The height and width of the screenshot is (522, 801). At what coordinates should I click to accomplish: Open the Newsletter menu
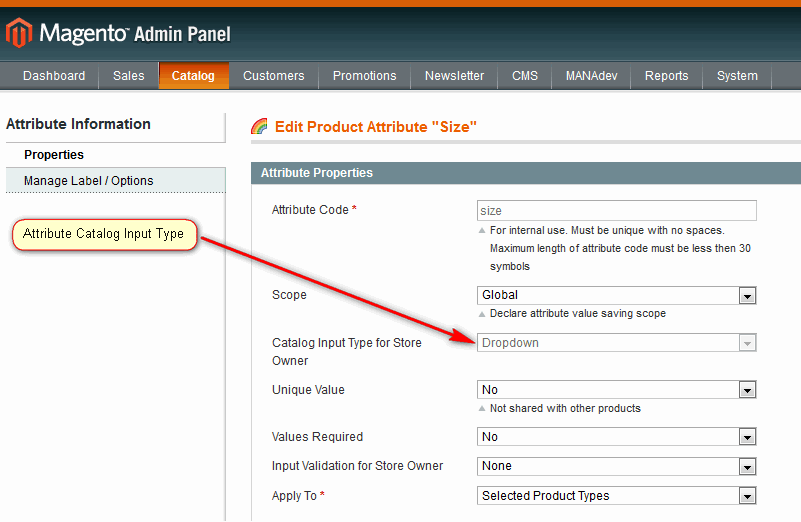click(455, 76)
